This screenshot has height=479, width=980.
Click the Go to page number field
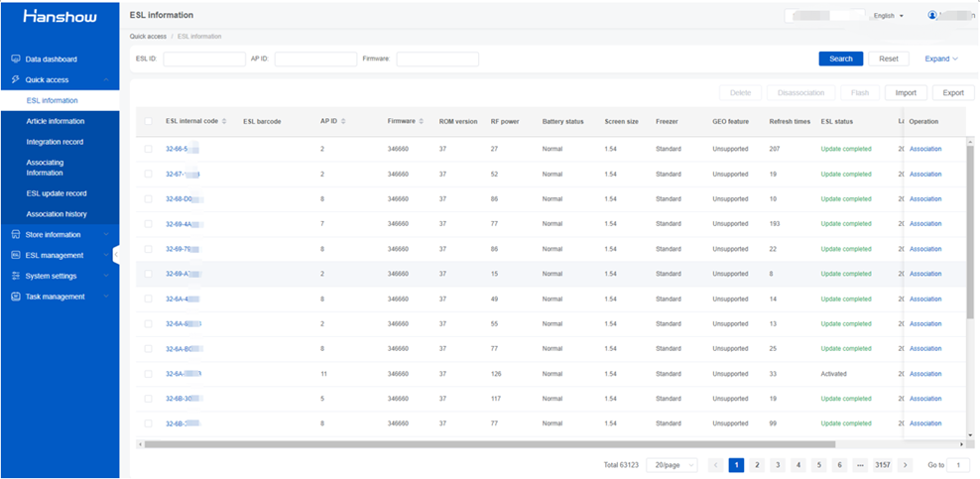(x=958, y=465)
